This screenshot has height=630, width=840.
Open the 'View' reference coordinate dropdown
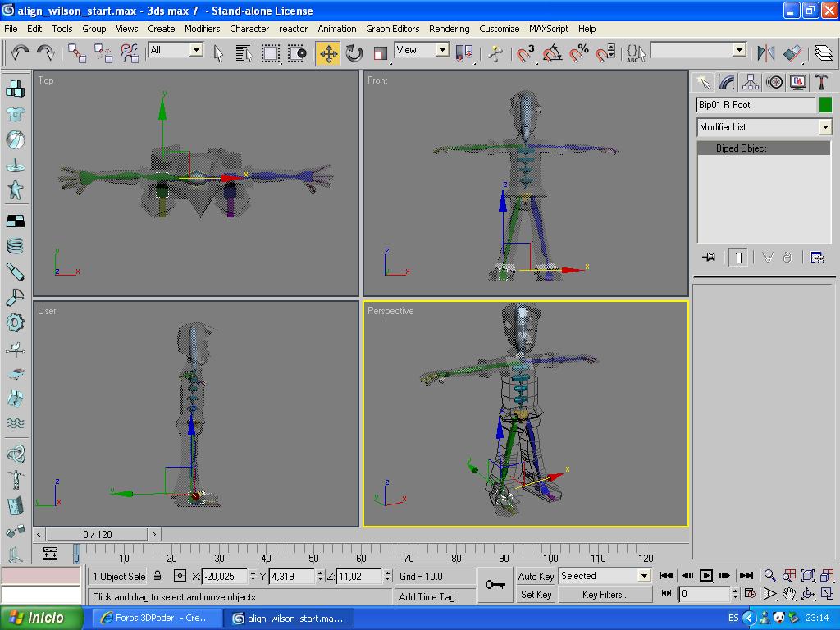(x=441, y=50)
